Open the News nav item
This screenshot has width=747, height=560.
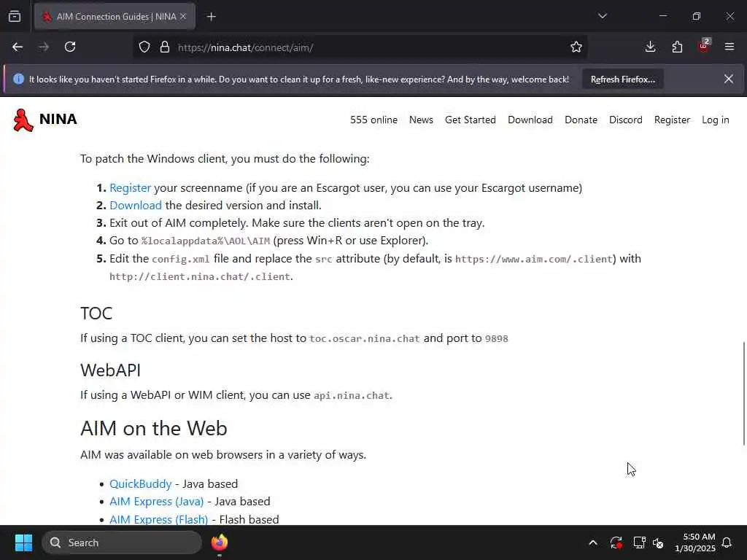[421, 120]
